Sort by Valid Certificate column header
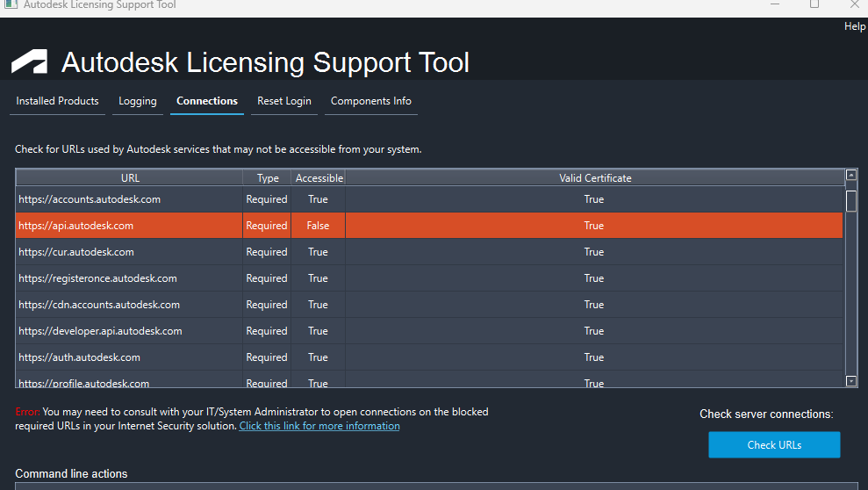This screenshot has width=868, height=490. [x=595, y=177]
